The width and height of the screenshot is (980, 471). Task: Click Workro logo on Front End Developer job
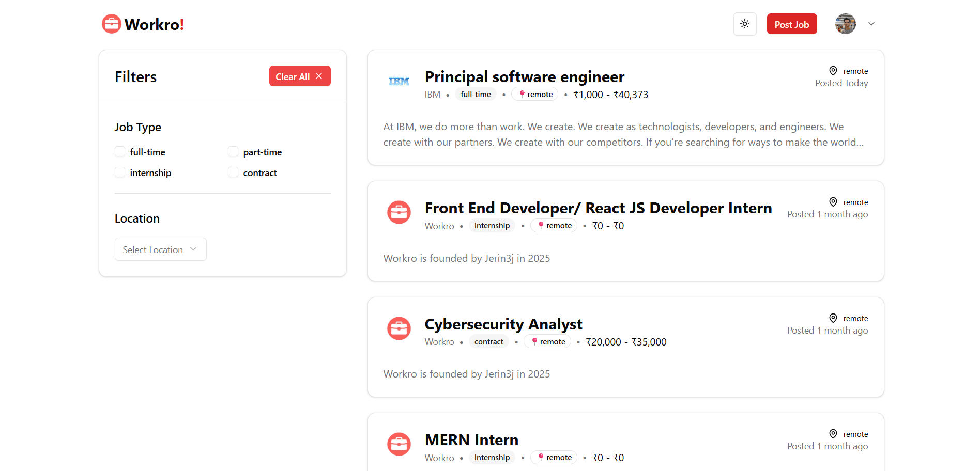click(399, 212)
